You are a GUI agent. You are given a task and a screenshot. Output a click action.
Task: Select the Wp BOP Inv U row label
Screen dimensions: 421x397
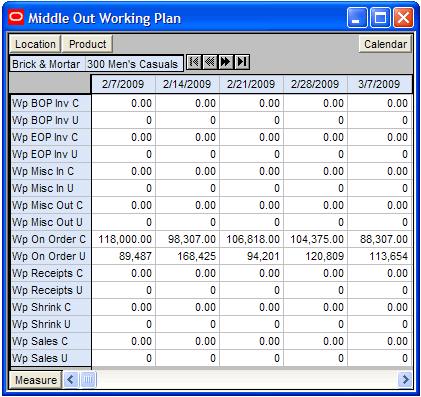51,120
